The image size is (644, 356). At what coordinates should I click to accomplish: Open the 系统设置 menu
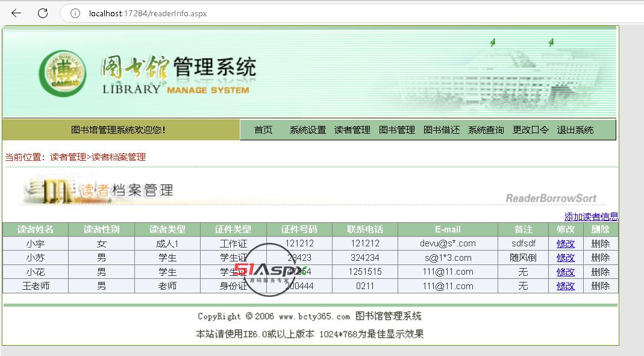tap(307, 130)
